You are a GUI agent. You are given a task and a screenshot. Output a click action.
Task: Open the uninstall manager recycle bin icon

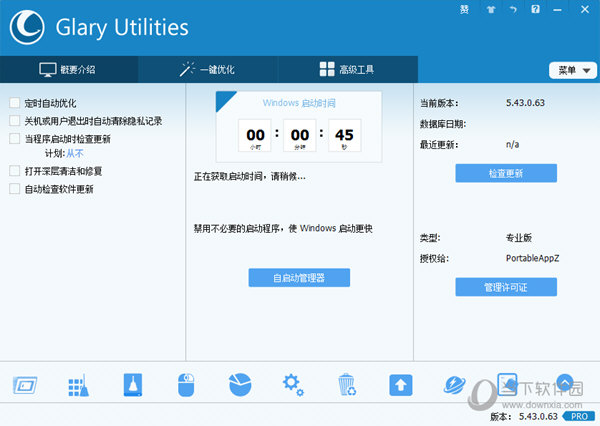coord(347,385)
